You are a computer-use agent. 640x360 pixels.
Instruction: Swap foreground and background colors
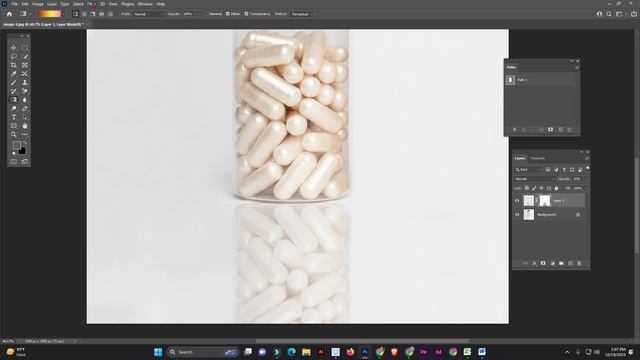25,143
